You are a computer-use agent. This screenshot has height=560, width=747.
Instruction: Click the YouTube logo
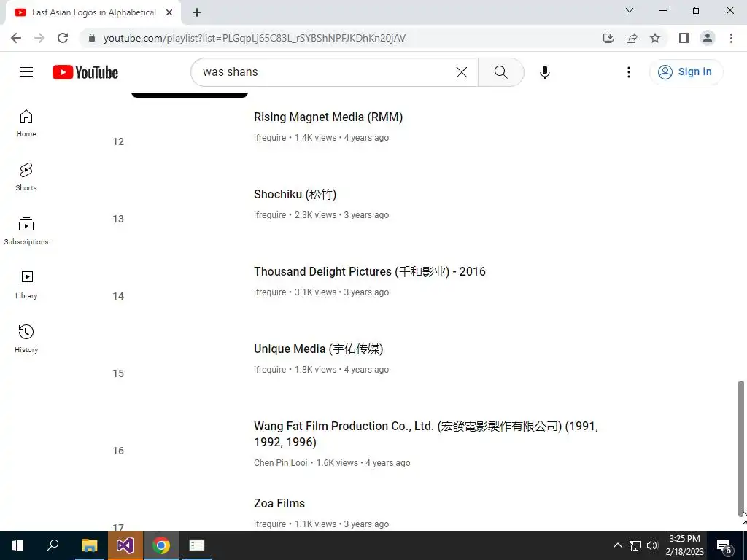(85, 72)
